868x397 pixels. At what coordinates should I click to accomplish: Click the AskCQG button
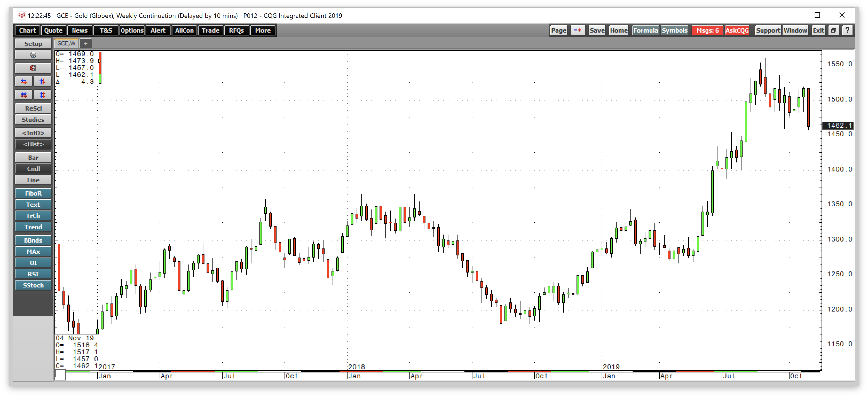point(737,30)
